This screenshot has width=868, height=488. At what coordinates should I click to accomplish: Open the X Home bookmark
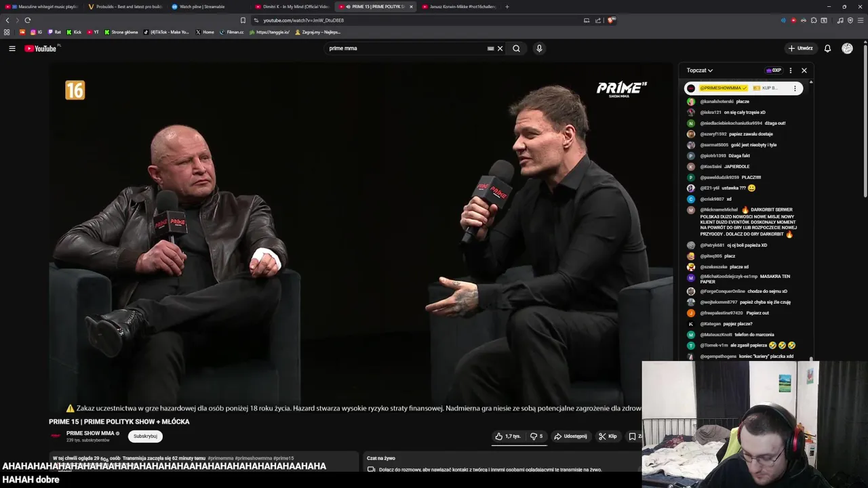tap(205, 32)
